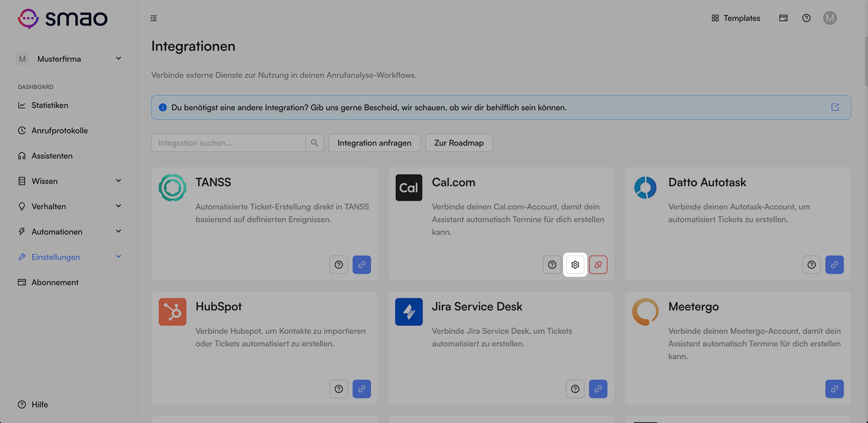Screen dimensions: 868x423
Task: Click the Datto Autotask logo
Action: tap(645, 188)
